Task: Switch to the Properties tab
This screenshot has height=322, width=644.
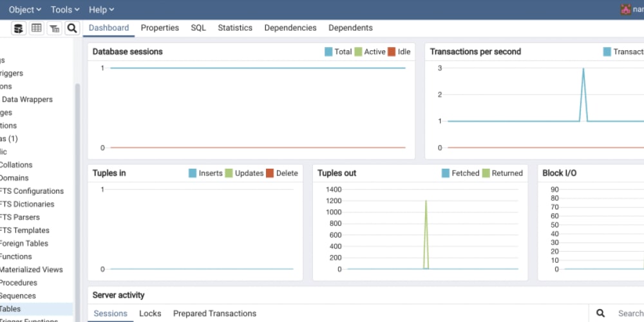Action: pyautogui.click(x=160, y=28)
